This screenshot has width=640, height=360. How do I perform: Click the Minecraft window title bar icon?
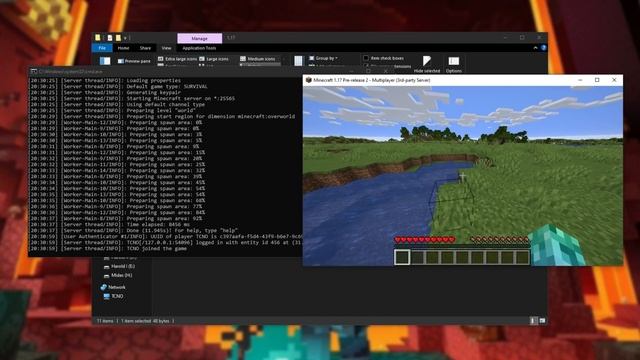309,80
